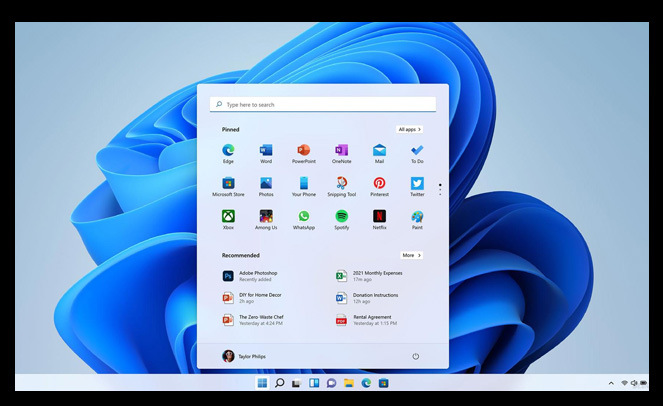Open 2021 Monthly Expenses spreadsheet
Screen dimensions: 663x406
coord(369,276)
